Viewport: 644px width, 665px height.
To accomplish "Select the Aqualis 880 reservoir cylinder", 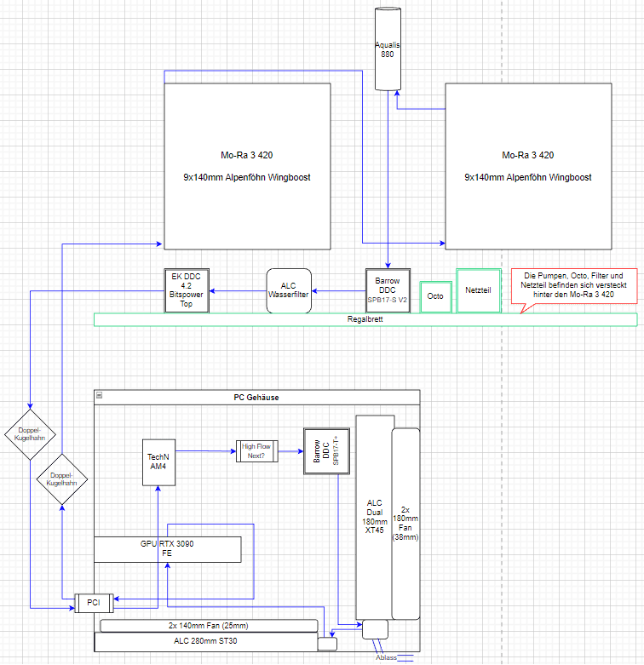I will [388, 49].
